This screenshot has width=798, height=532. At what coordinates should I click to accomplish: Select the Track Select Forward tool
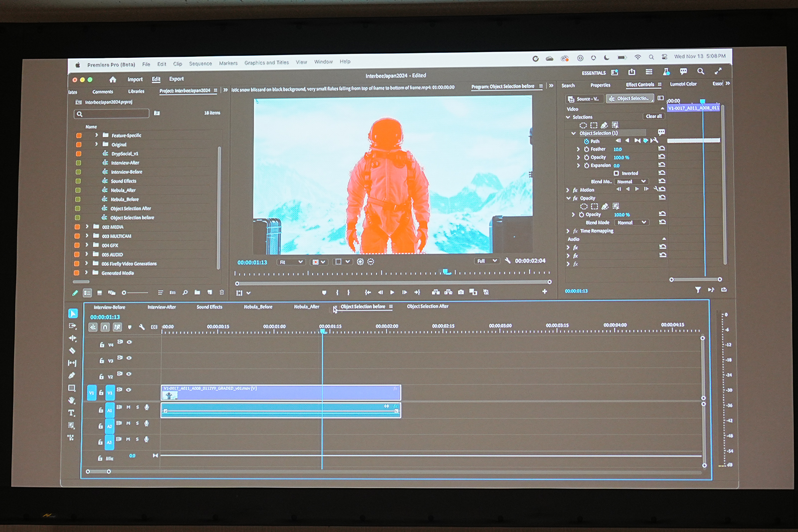[73, 326]
